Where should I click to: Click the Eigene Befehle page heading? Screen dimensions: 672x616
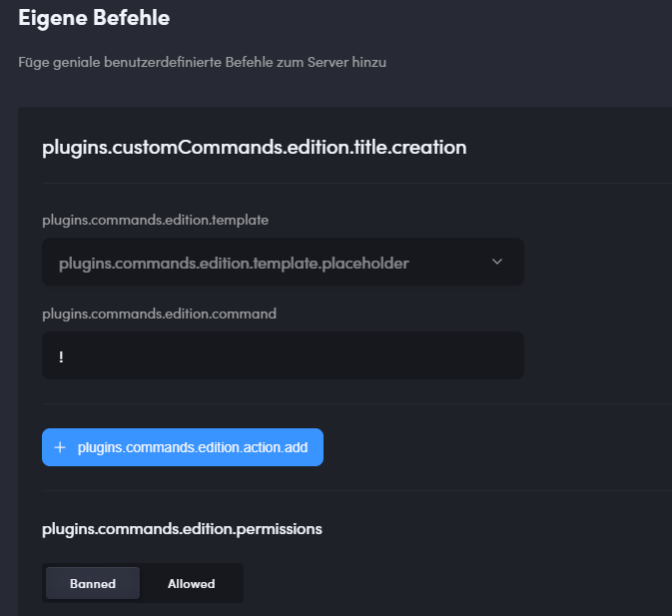[x=94, y=18]
